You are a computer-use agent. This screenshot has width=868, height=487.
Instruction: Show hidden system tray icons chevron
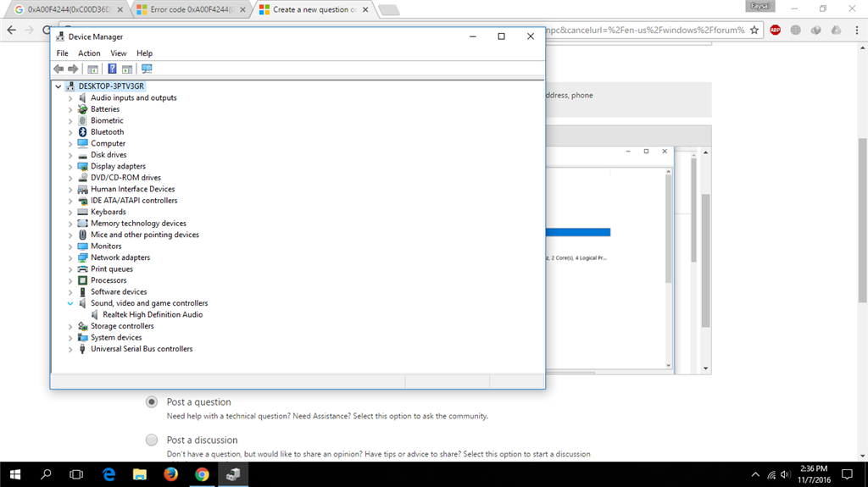755,474
